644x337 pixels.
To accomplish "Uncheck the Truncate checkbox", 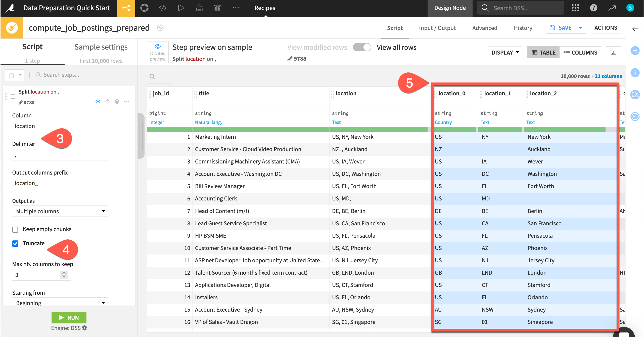I will 15,243.
